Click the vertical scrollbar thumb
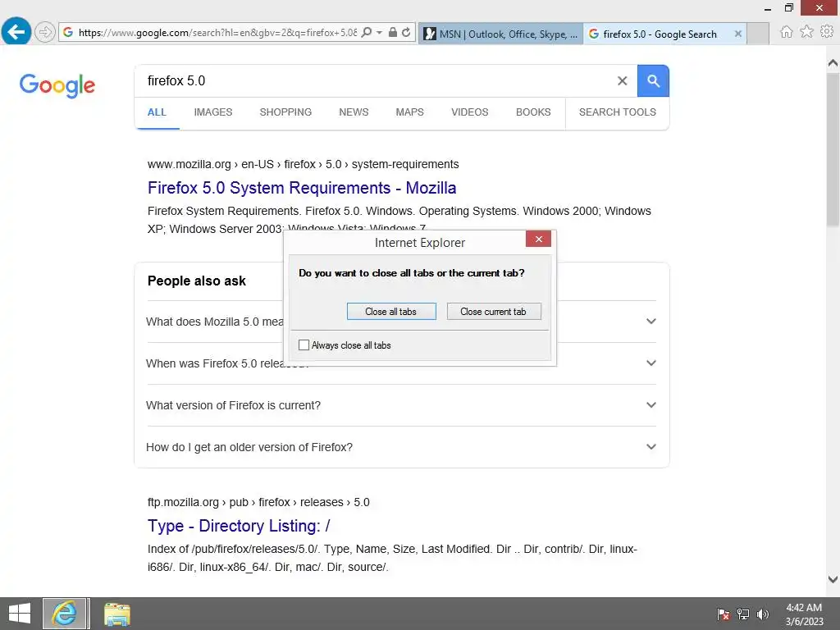840x630 pixels. tap(833, 150)
